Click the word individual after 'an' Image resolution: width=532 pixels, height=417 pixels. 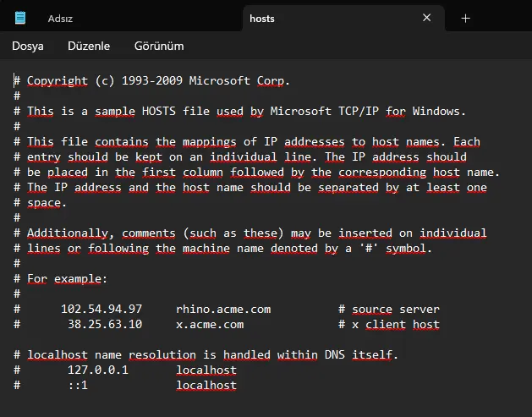244,156
